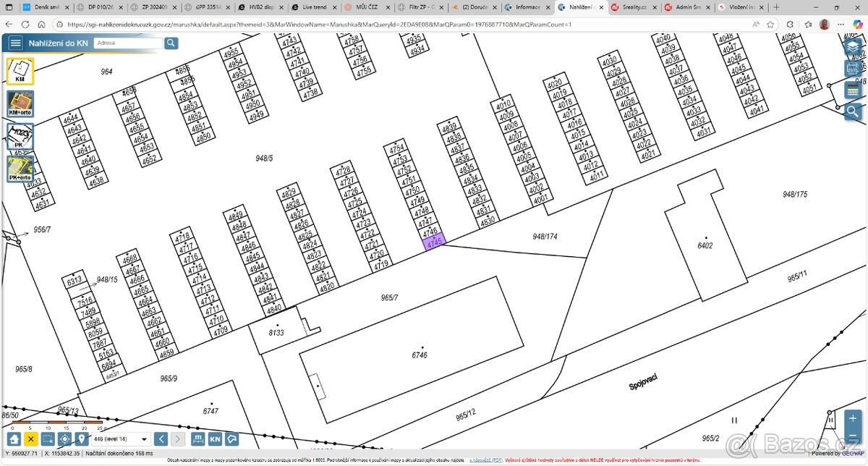The height and width of the screenshot is (466, 868).
Task: Zoom in with the plus button
Action: [x=853, y=418]
